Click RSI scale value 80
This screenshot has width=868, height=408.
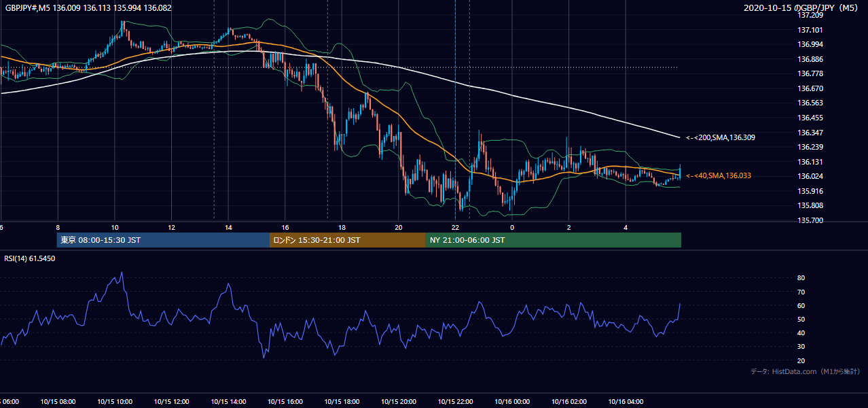(801, 278)
